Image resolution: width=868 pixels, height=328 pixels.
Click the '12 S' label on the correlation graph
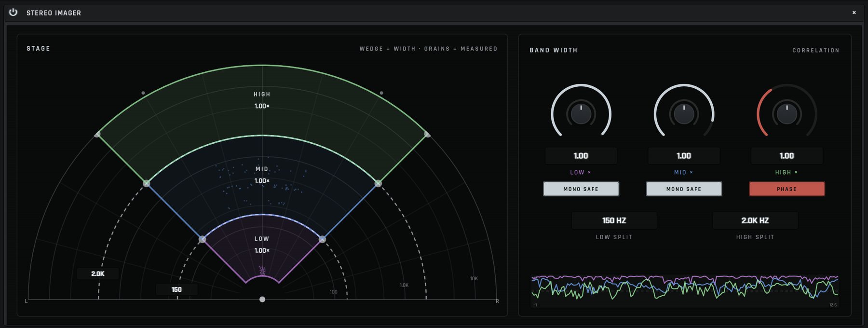coord(833,305)
